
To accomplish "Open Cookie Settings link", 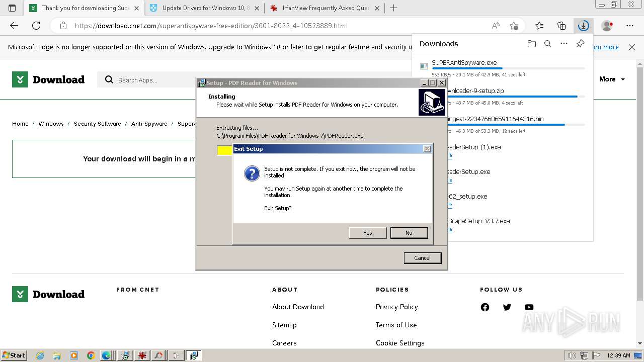I will 400,343.
